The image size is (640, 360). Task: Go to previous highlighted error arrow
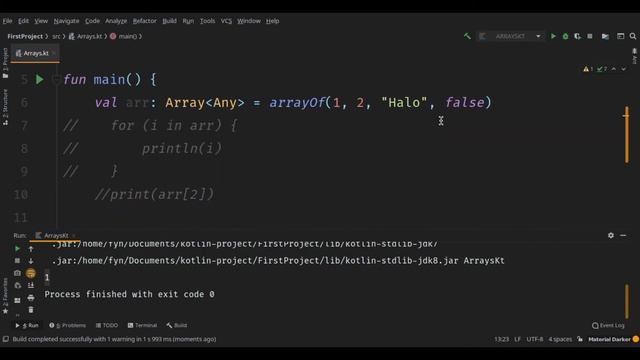pos(614,69)
